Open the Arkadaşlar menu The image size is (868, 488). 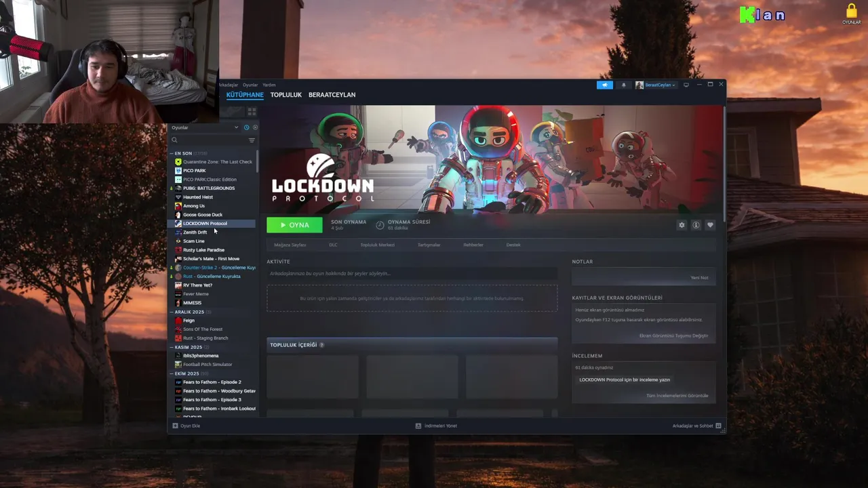(x=229, y=85)
